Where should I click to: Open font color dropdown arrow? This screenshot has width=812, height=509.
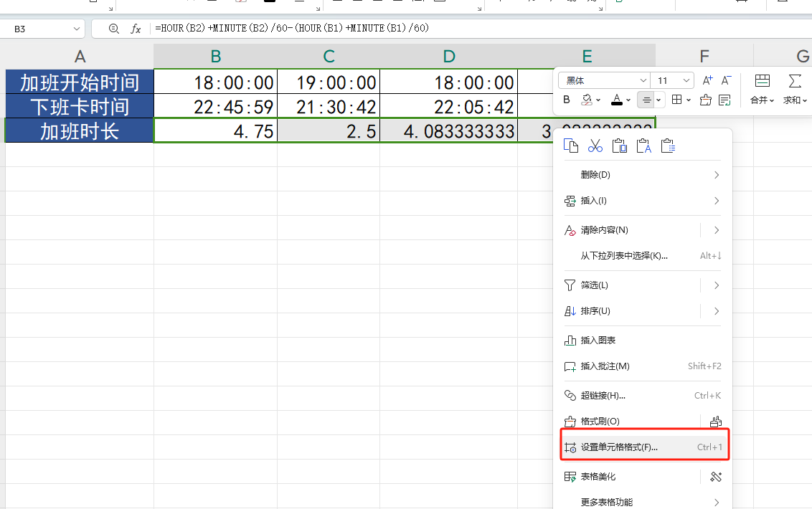click(x=628, y=100)
